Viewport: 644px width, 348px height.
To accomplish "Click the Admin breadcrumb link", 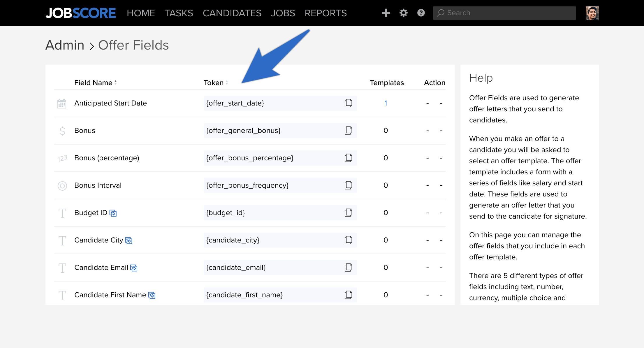I will pos(65,45).
